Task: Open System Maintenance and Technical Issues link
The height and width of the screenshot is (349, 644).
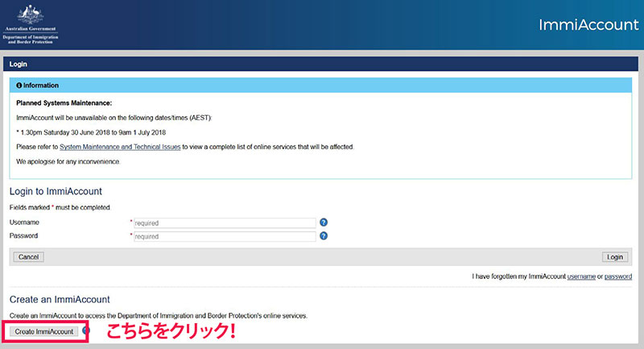Action: [x=120, y=147]
